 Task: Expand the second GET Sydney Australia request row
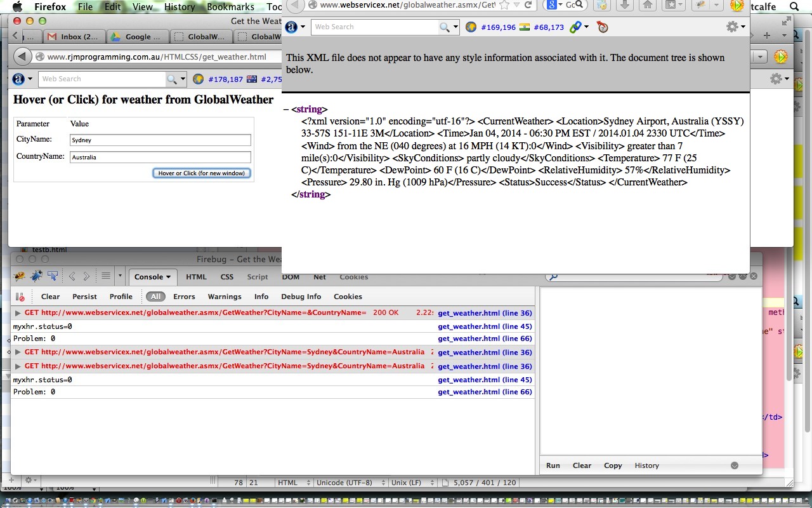18,352
